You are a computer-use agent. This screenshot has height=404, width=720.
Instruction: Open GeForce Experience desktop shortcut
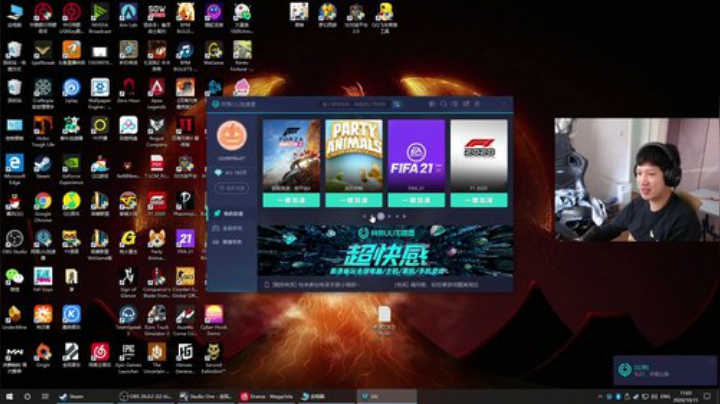[71, 169]
